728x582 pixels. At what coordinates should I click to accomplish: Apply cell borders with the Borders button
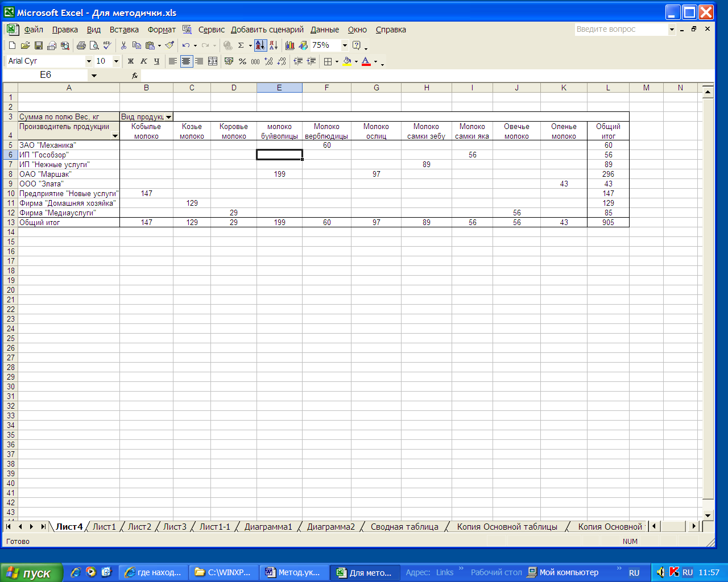coord(328,61)
